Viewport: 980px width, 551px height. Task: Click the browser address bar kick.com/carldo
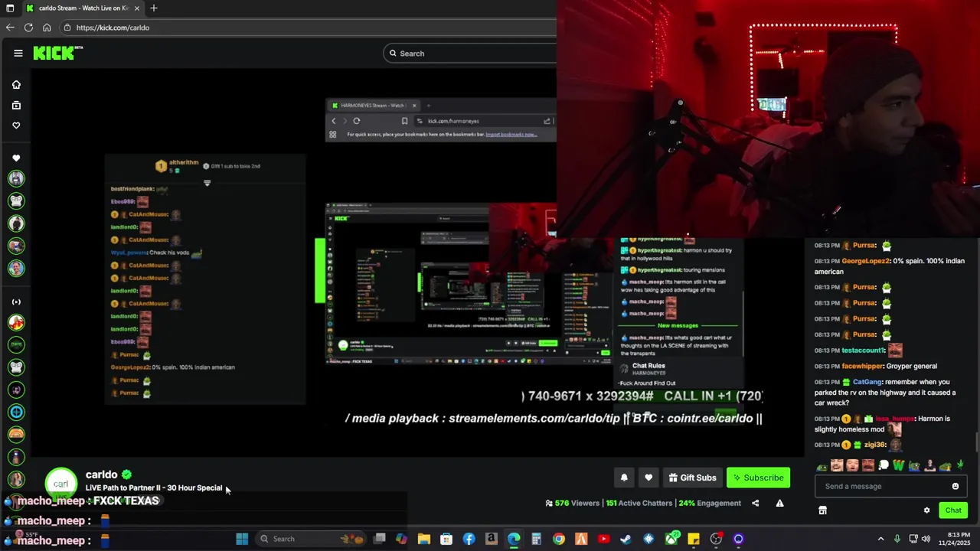point(306,28)
